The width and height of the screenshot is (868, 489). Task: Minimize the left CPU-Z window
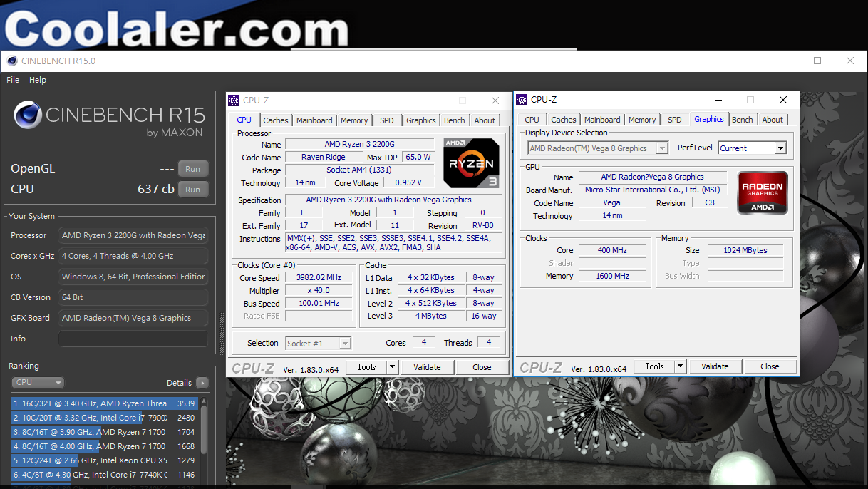[429, 101]
